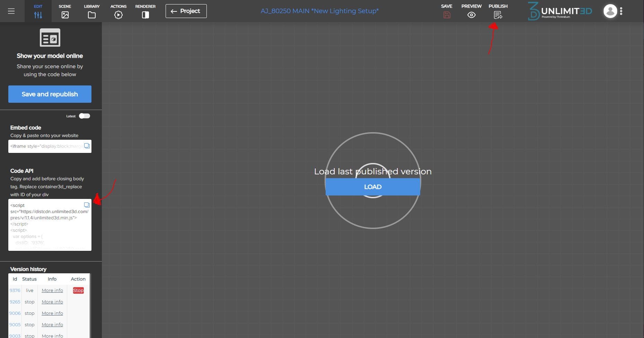The width and height of the screenshot is (644, 338).
Task: Click the Version history table scrollbar
Action: pyautogui.click(x=90, y=305)
